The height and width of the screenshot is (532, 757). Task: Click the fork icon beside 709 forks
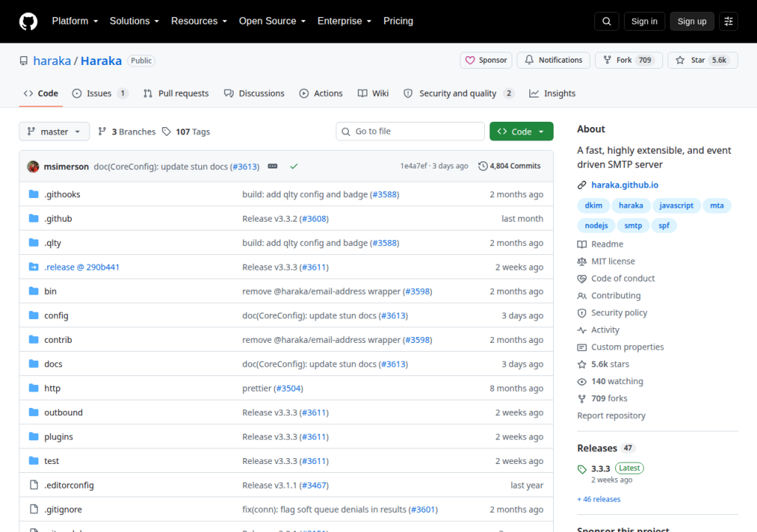click(x=582, y=399)
